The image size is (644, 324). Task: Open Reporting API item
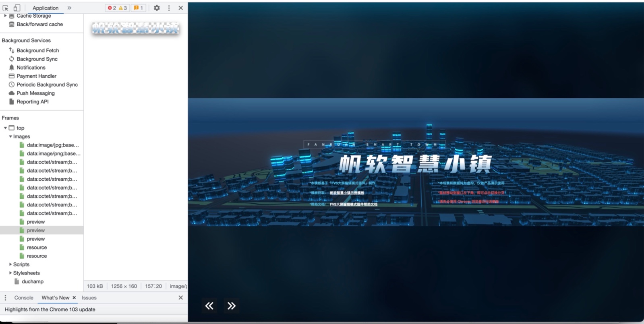pyautogui.click(x=32, y=101)
